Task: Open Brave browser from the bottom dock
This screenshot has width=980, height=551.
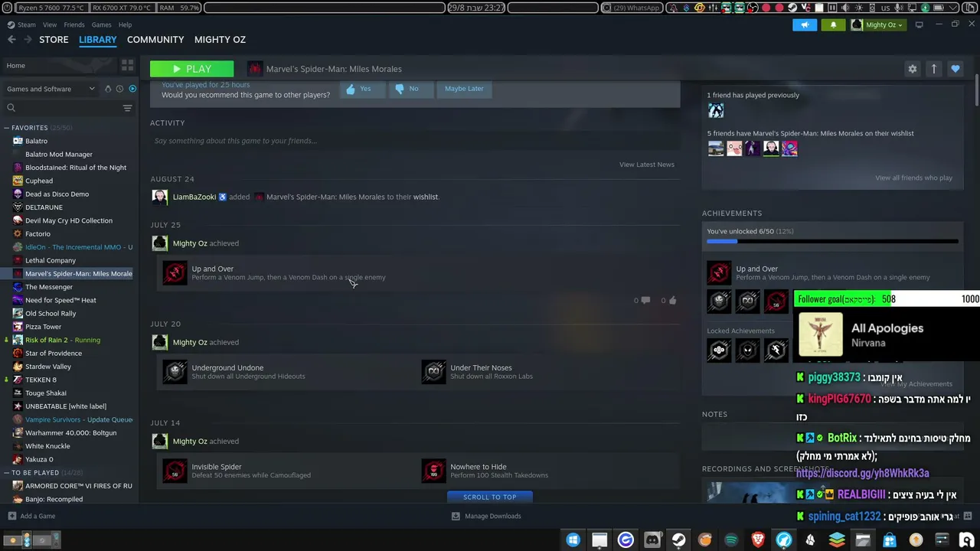Action: click(758, 540)
